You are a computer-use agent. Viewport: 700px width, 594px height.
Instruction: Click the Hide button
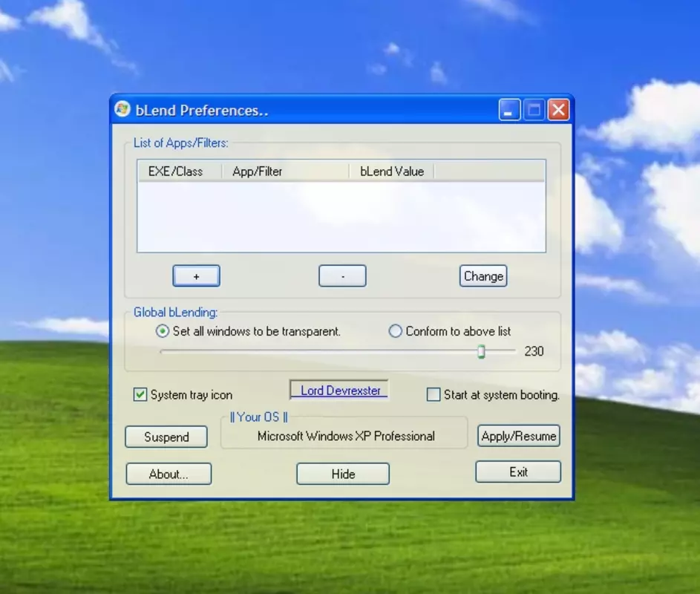coord(343,474)
